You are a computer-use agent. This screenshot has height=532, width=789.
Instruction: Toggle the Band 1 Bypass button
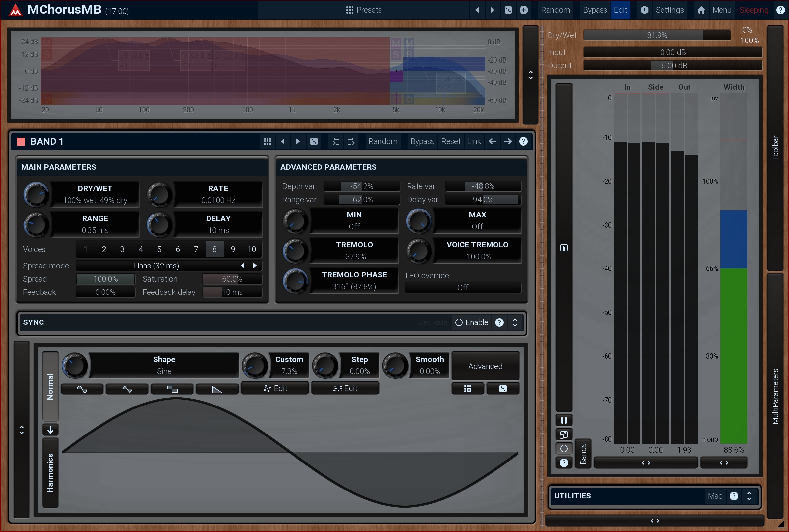[x=422, y=141]
